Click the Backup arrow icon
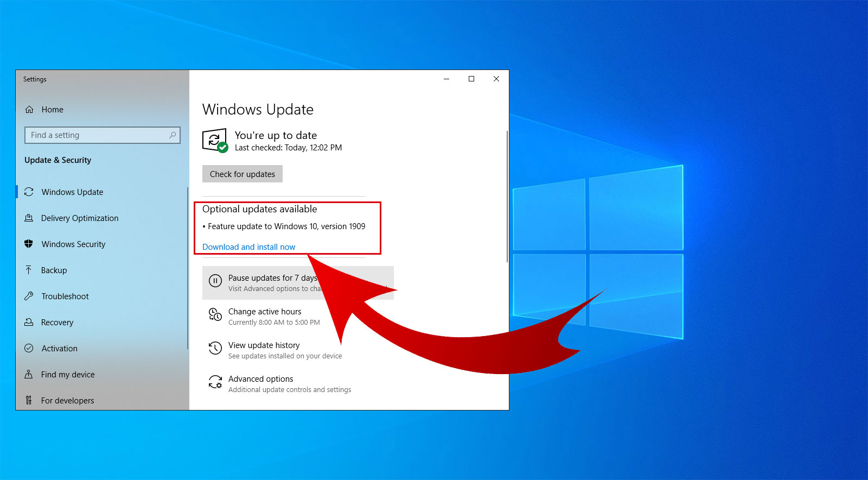The height and width of the screenshot is (480, 868). coord(29,270)
